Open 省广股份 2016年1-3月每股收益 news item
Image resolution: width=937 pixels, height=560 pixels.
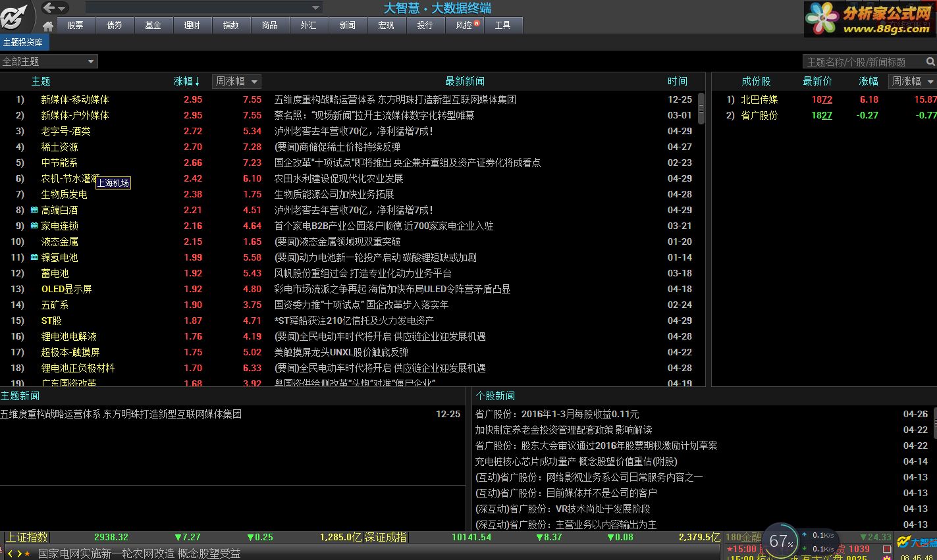pos(557,414)
